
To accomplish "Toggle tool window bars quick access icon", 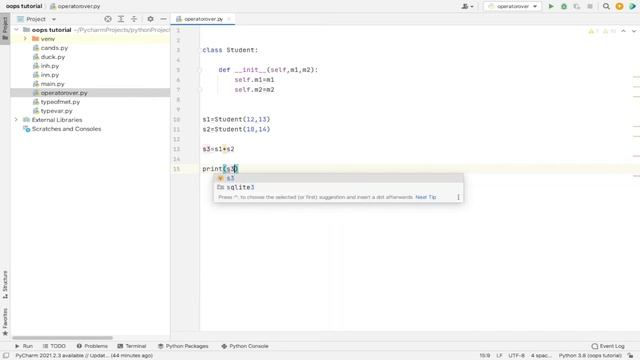I will click(5, 356).
